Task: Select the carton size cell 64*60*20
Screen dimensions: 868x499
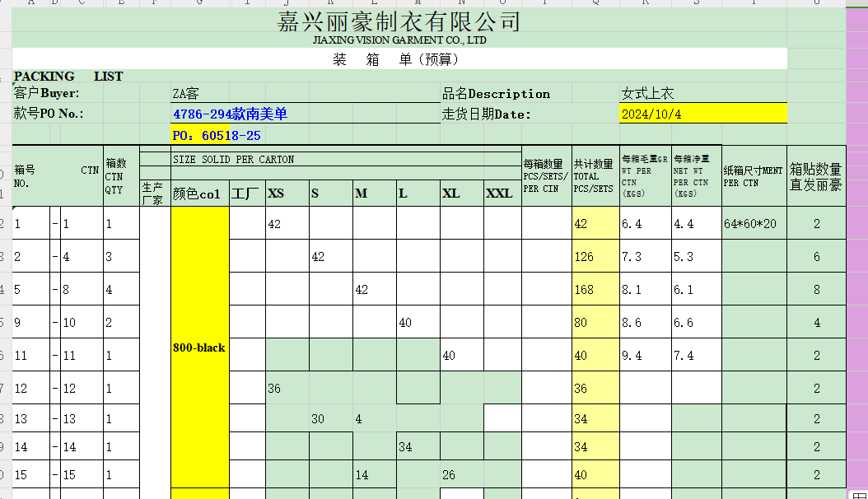Action: coord(754,223)
